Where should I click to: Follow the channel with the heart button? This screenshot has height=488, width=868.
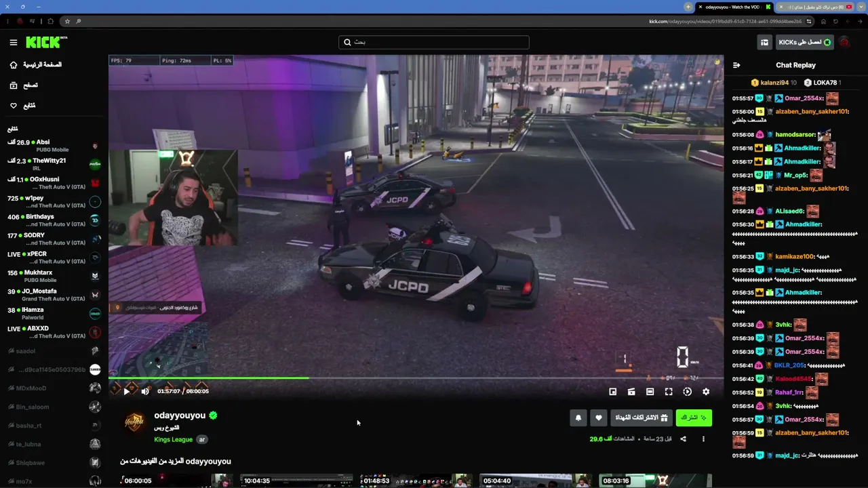pos(599,418)
